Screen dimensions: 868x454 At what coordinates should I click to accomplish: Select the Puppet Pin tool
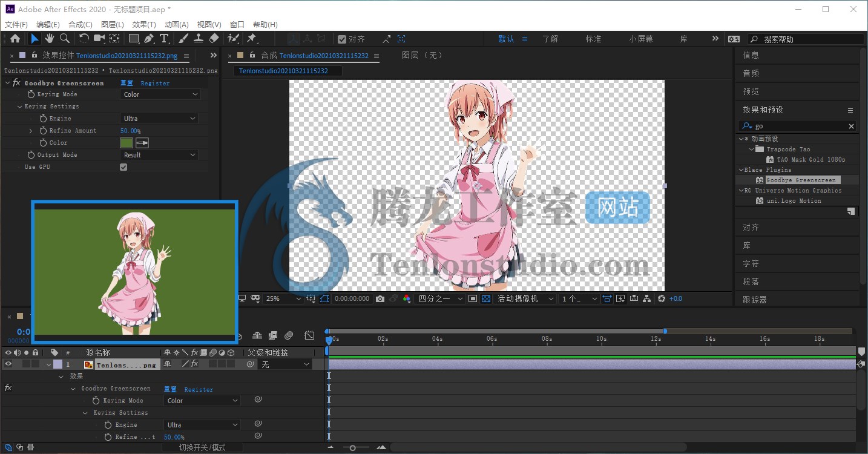pyautogui.click(x=252, y=39)
